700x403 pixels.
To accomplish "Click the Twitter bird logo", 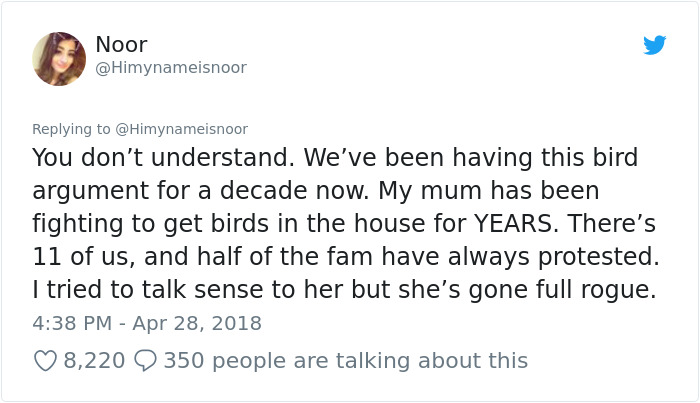I will tap(654, 45).
